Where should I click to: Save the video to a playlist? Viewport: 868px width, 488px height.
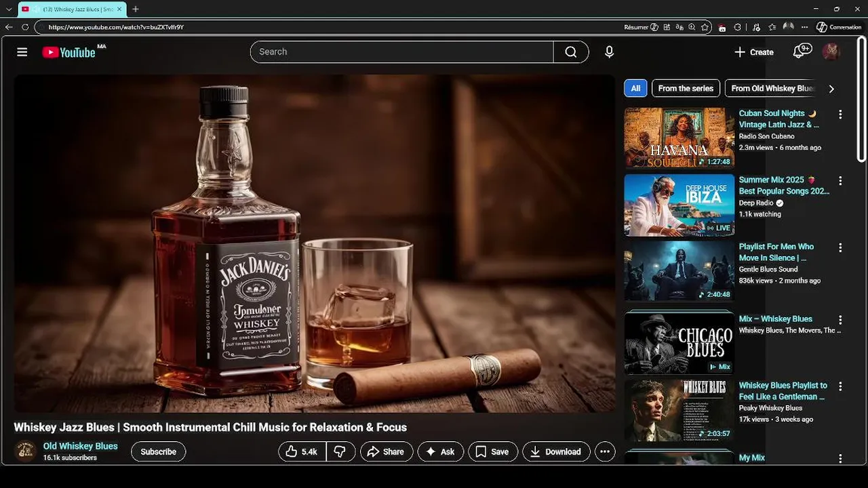click(x=493, y=451)
